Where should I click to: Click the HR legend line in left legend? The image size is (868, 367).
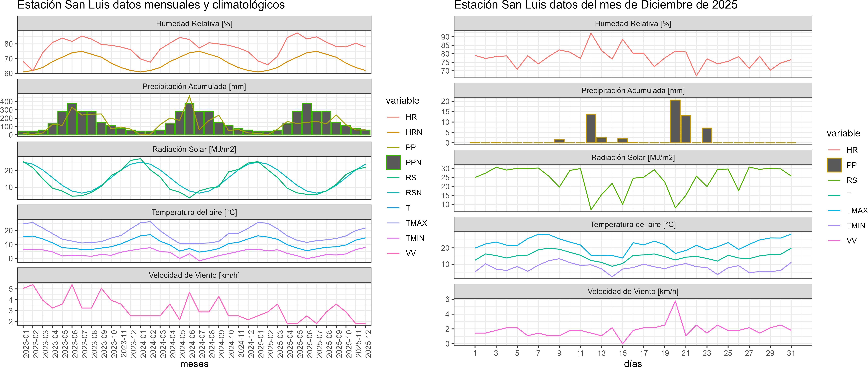click(x=393, y=117)
